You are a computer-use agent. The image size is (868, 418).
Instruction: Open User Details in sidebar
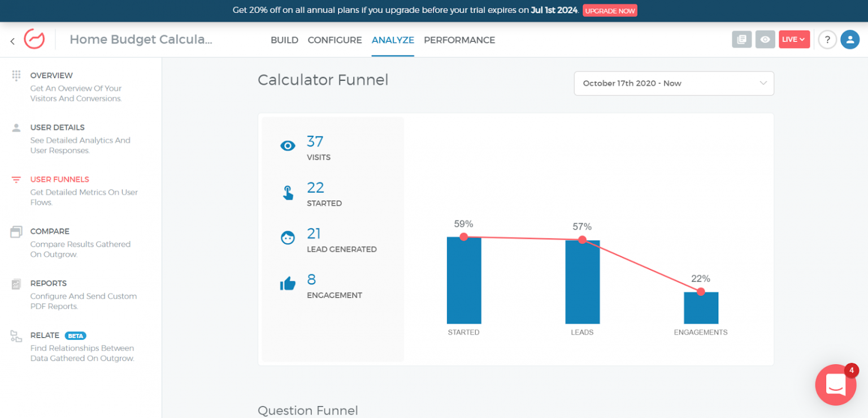click(58, 128)
